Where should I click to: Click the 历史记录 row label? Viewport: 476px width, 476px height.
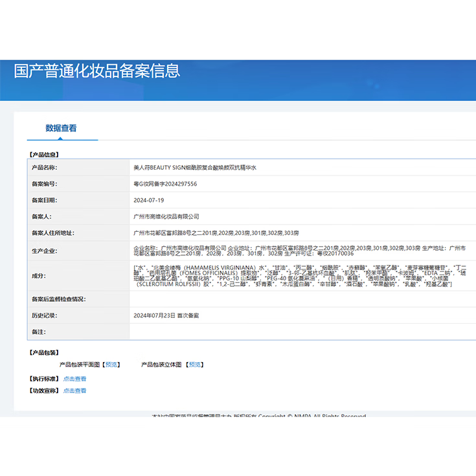[44, 316]
